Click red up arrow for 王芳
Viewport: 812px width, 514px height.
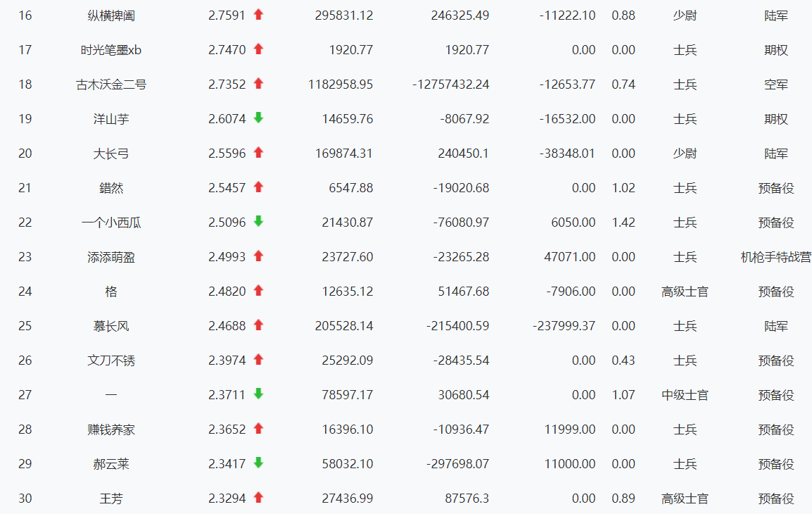(258, 498)
